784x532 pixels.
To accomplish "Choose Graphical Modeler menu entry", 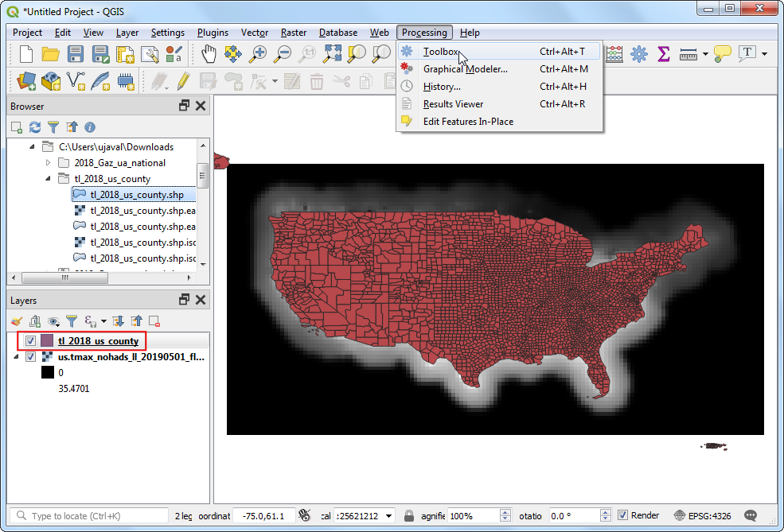I will point(465,69).
